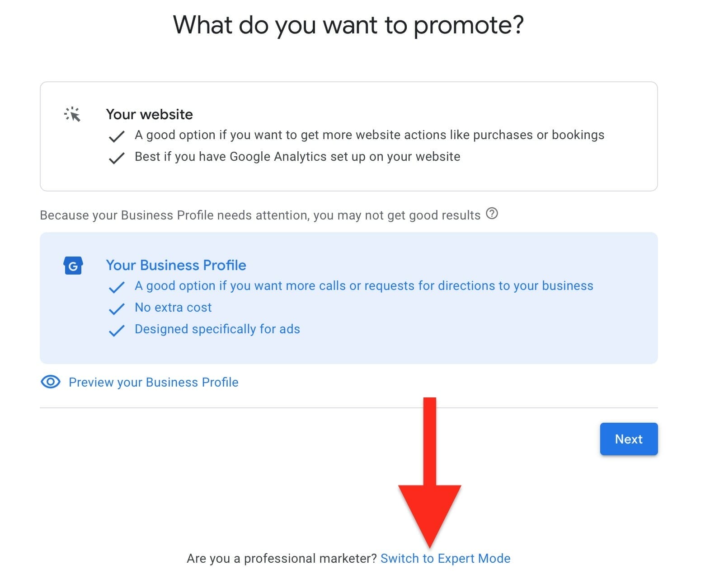Click the eye icon for Business Profile preview
The width and height of the screenshot is (724, 588).
point(50,382)
